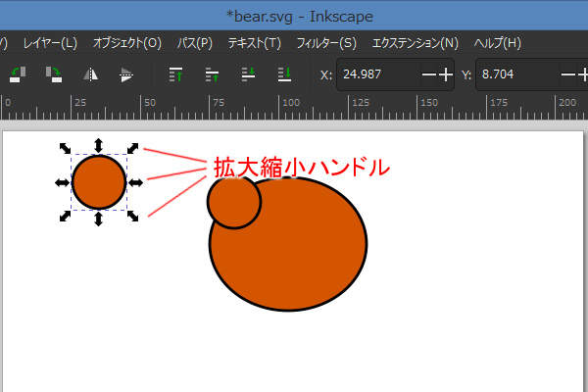Rotate selection 90° counter-clockwise icon
The image size is (588, 392).
pos(18,74)
